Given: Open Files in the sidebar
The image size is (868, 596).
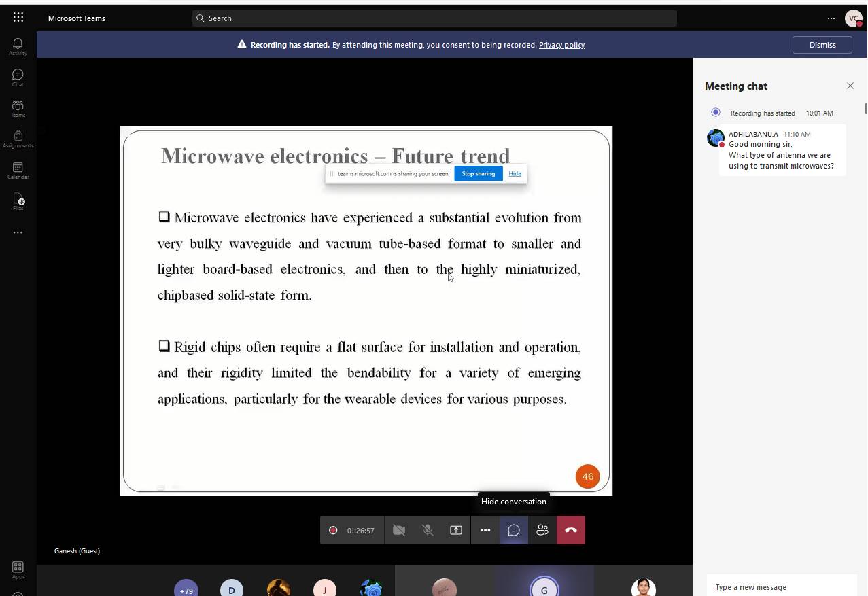Looking at the screenshot, I should (18, 201).
